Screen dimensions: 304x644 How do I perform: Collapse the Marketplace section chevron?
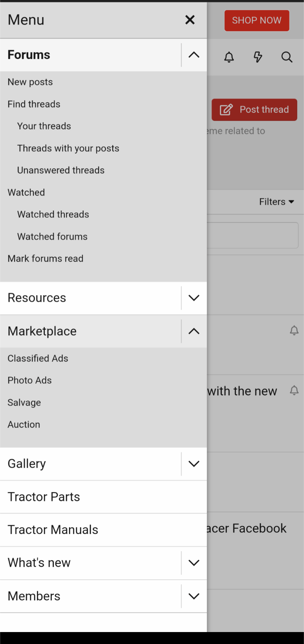point(194,331)
